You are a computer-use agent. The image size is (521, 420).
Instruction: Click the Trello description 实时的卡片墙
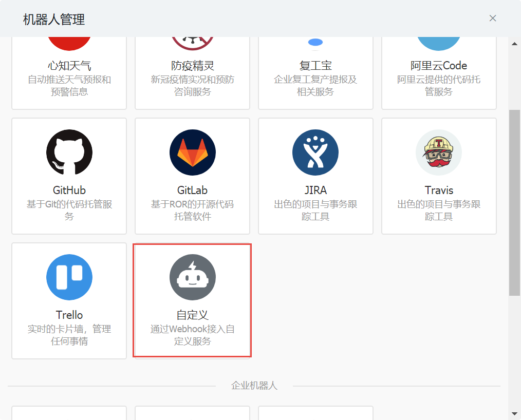[x=69, y=329]
